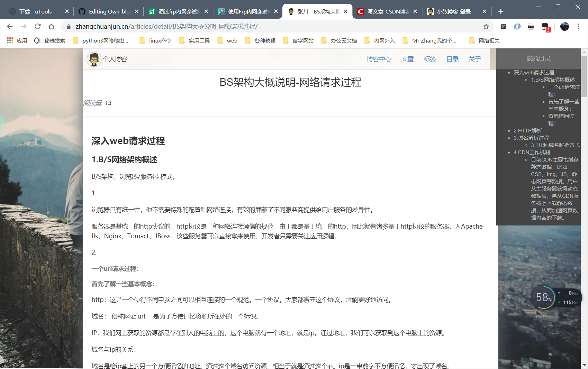This screenshot has width=588, height=369.
Task: Open the 秘迹搜索 bookmark
Action: click(50, 40)
